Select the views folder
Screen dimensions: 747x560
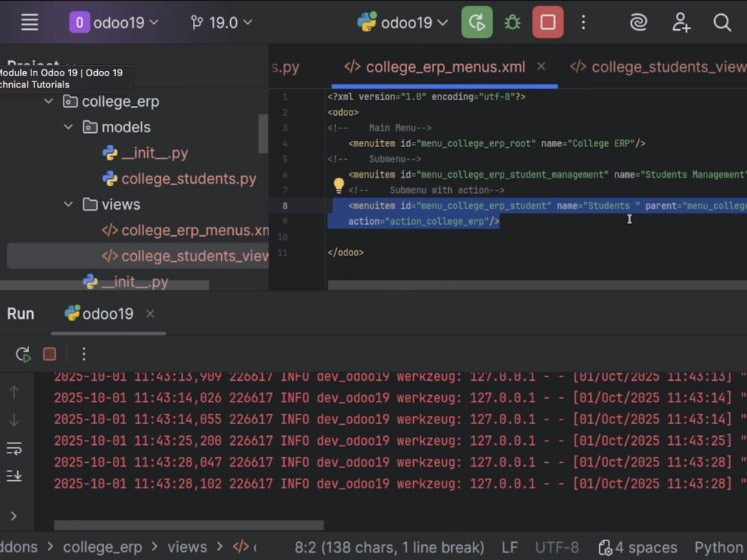[120, 205]
